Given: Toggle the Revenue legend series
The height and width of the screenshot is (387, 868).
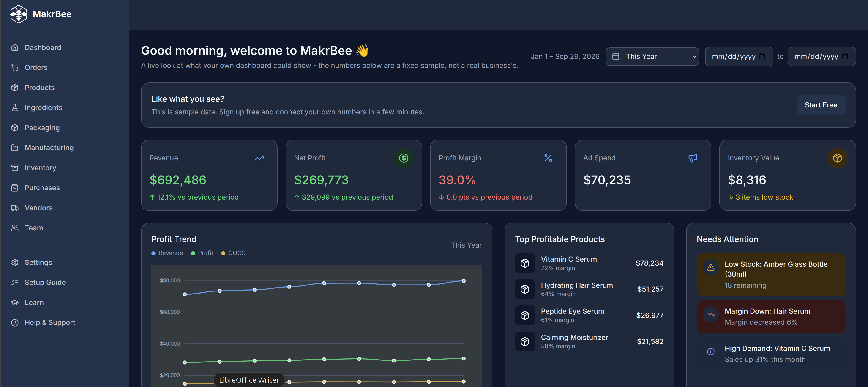Looking at the screenshot, I should (x=167, y=253).
